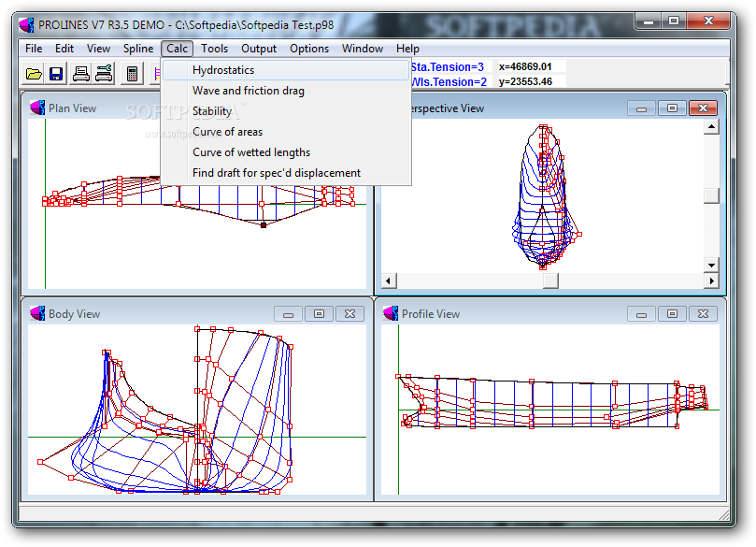Choose Find draft for spec'd displacement
The image size is (756, 547).
(x=286, y=173)
